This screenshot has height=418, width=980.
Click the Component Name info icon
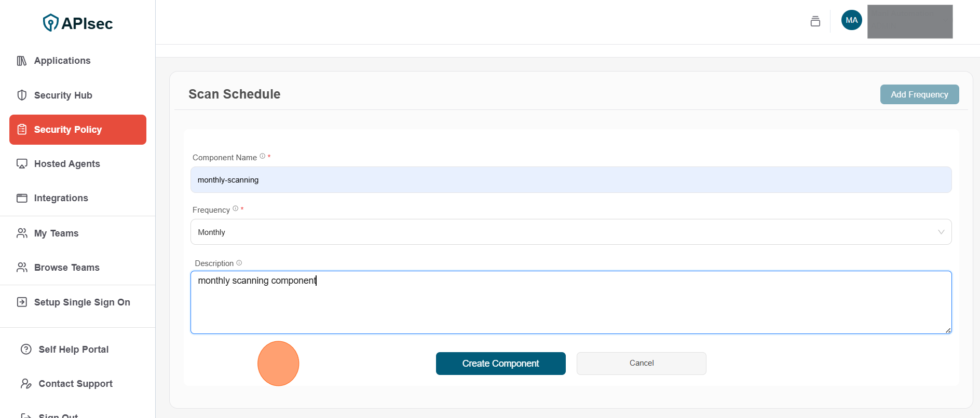[263, 156]
